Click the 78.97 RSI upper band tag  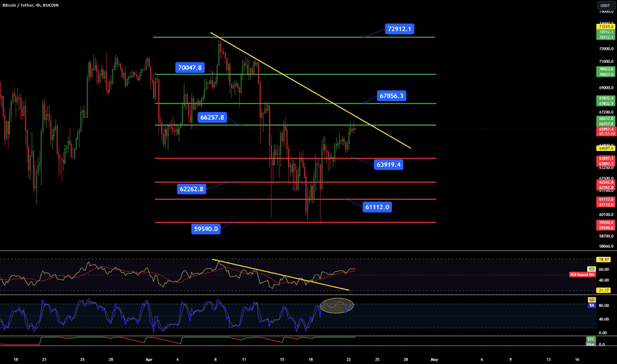pyautogui.click(x=604, y=259)
